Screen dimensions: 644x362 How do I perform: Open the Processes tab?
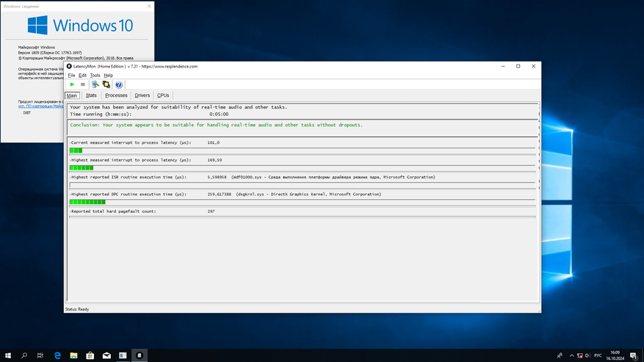116,95
